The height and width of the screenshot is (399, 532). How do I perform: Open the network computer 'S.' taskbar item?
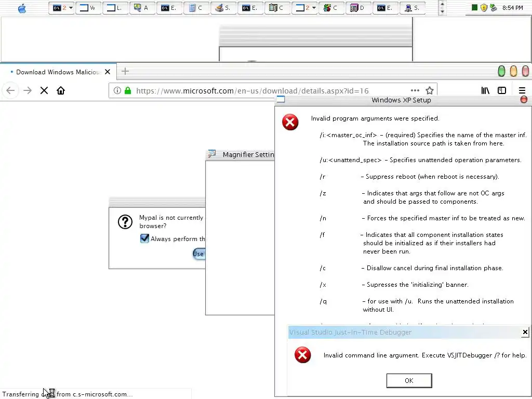pyautogui.click(x=412, y=8)
